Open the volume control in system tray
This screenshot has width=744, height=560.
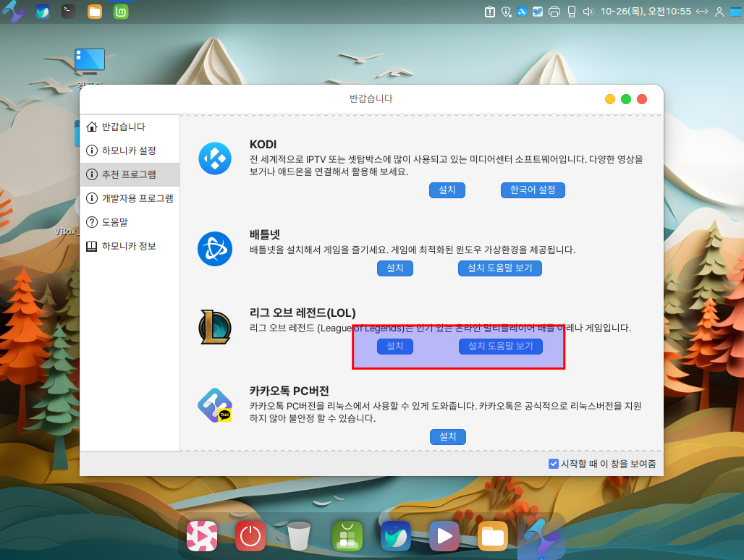click(588, 12)
